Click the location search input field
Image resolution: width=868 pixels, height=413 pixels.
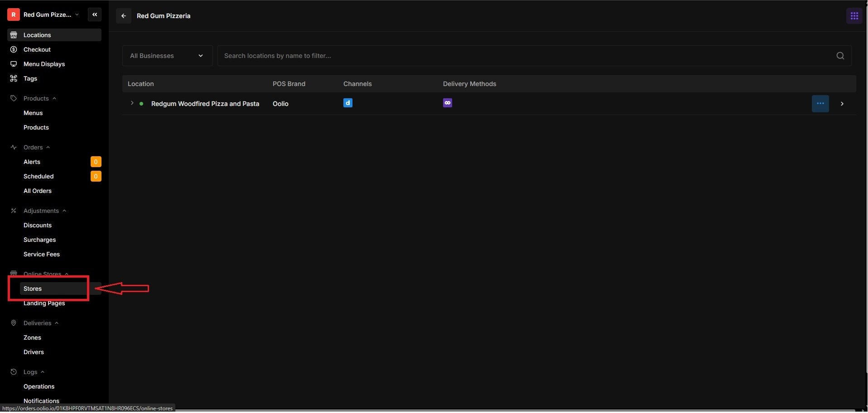pos(408,56)
